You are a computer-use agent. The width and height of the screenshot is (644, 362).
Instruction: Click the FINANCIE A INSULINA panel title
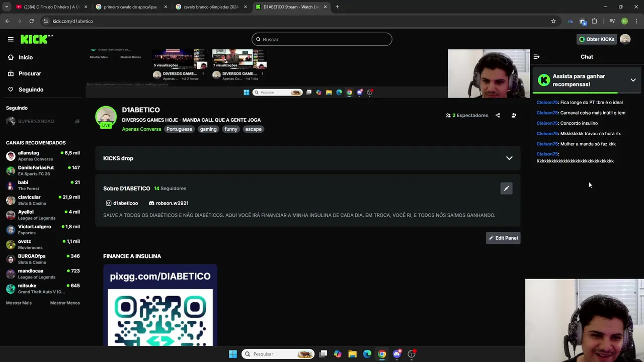point(132,256)
